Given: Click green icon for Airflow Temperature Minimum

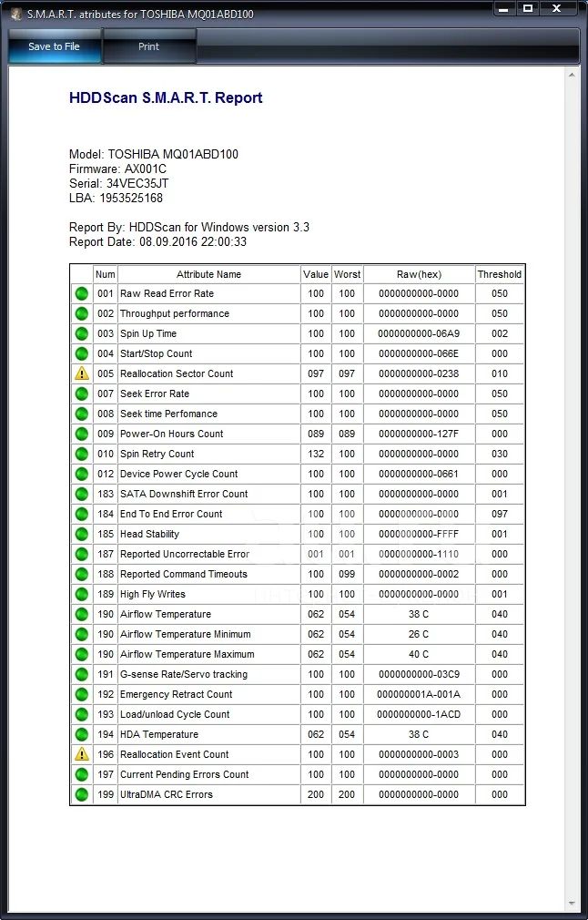Looking at the screenshot, I should coord(82,634).
